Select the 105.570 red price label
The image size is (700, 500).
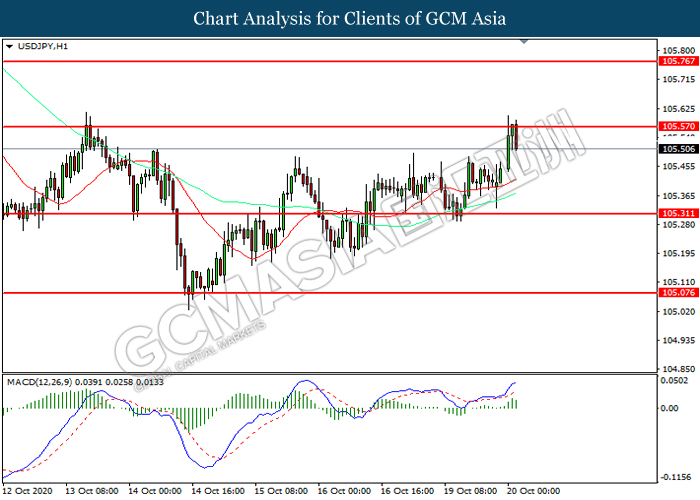coord(679,126)
